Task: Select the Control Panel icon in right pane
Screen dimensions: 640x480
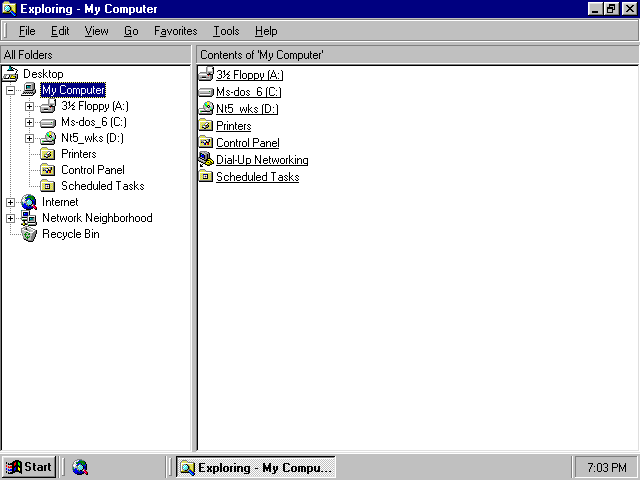Action: point(206,143)
